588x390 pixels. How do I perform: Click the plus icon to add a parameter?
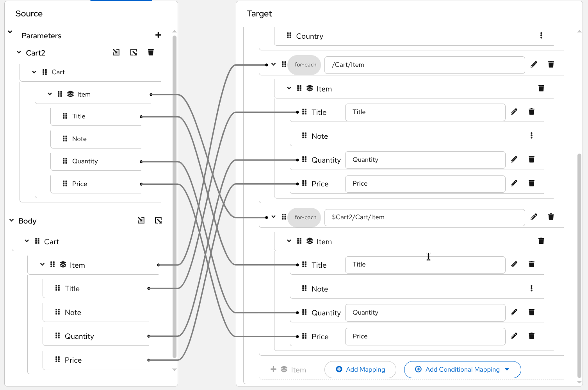click(158, 35)
